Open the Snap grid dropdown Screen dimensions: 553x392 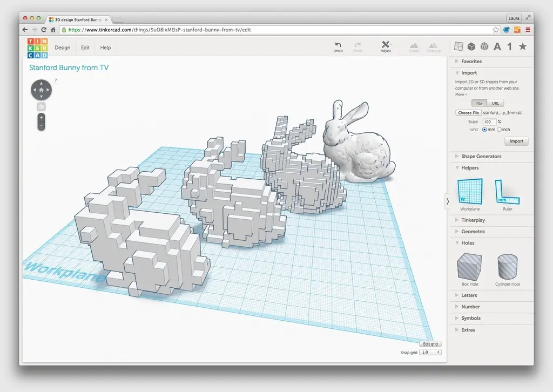430,352
